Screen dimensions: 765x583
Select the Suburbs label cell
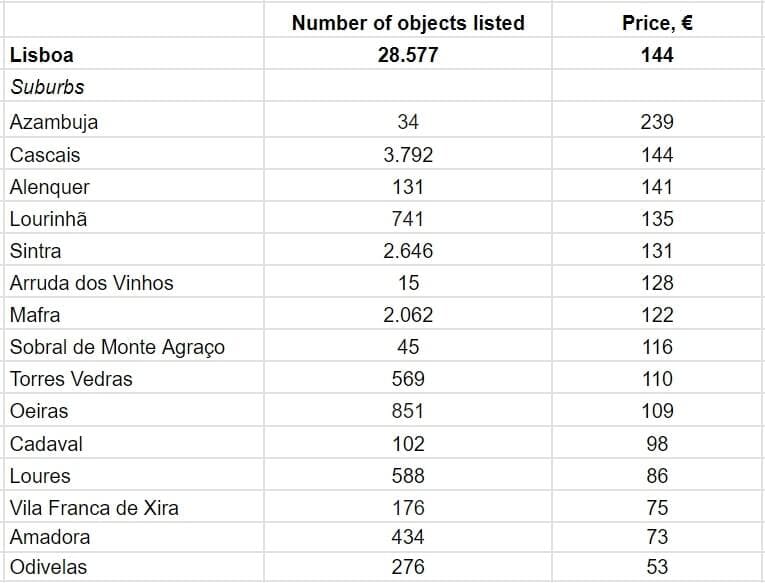pos(47,87)
